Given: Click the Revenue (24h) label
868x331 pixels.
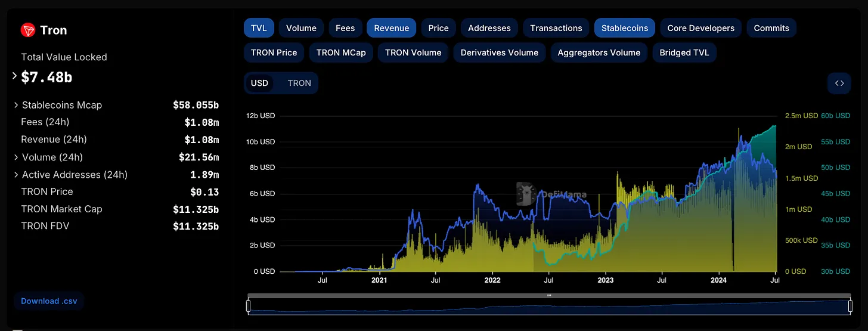Looking at the screenshot, I should coord(54,140).
